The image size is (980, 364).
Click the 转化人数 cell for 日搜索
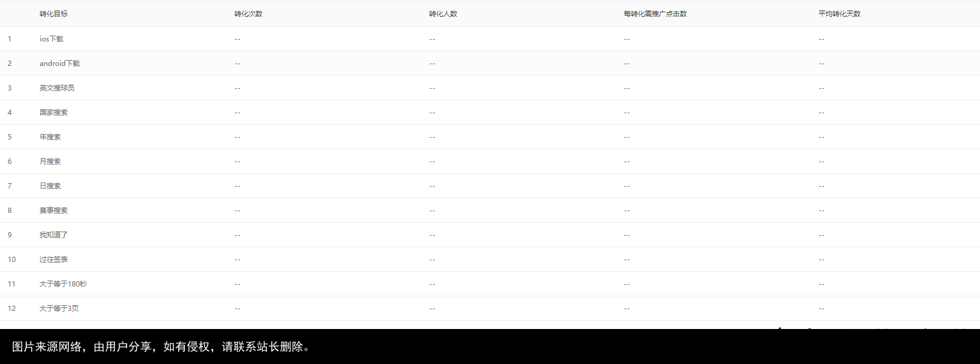click(x=432, y=186)
